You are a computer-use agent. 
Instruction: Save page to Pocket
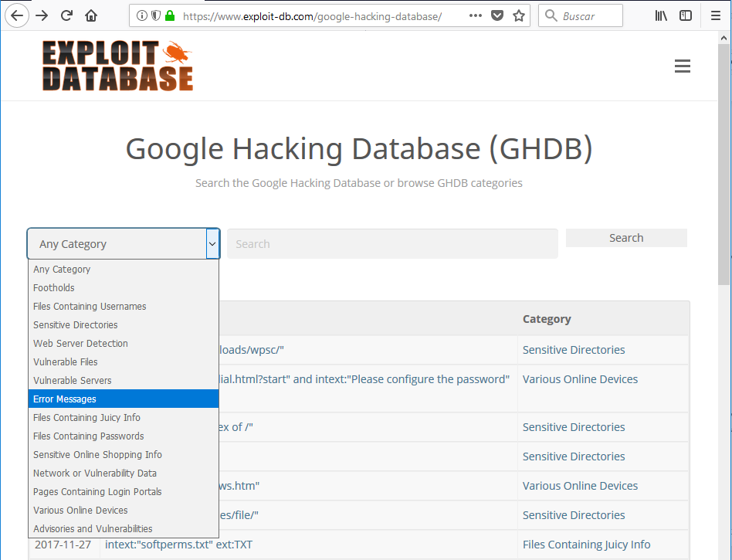(498, 15)
